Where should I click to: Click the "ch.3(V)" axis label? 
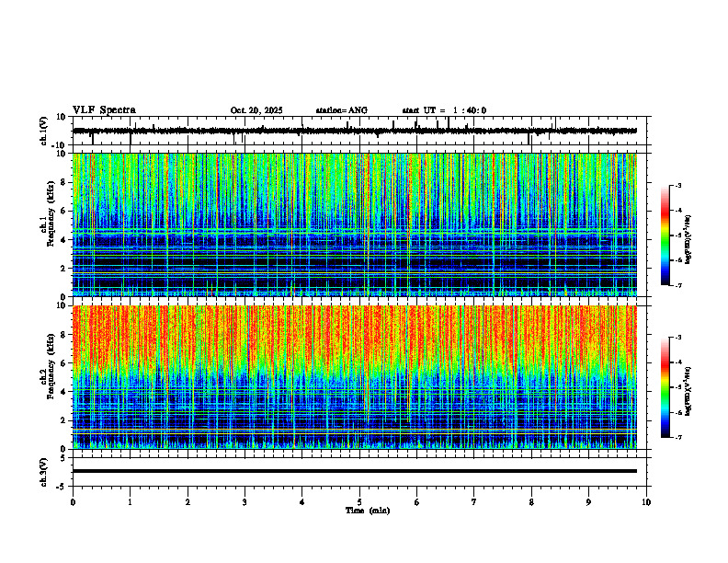pyautogui.click(x=45, y=472)
